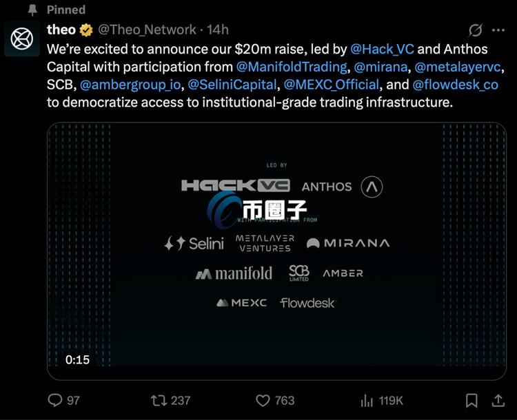Repost this tweet via retweet icon

point(159,400)
